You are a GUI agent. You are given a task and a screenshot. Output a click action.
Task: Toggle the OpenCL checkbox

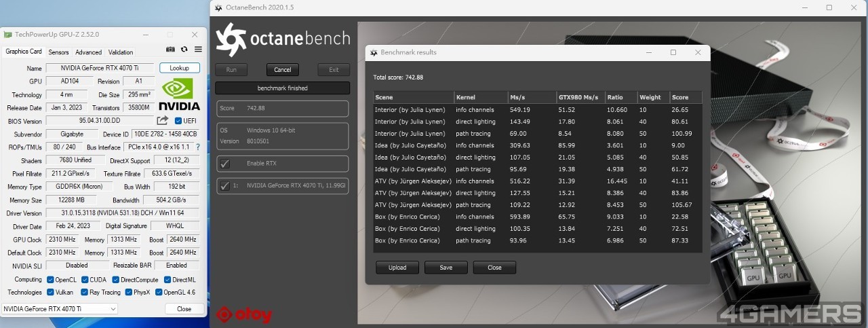pos(50,280)
